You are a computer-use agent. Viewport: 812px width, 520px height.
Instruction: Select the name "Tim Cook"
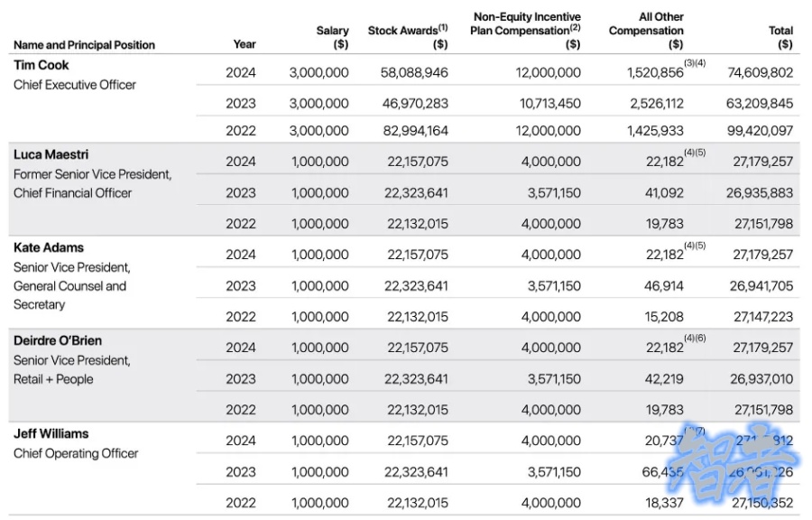[41, 65]
